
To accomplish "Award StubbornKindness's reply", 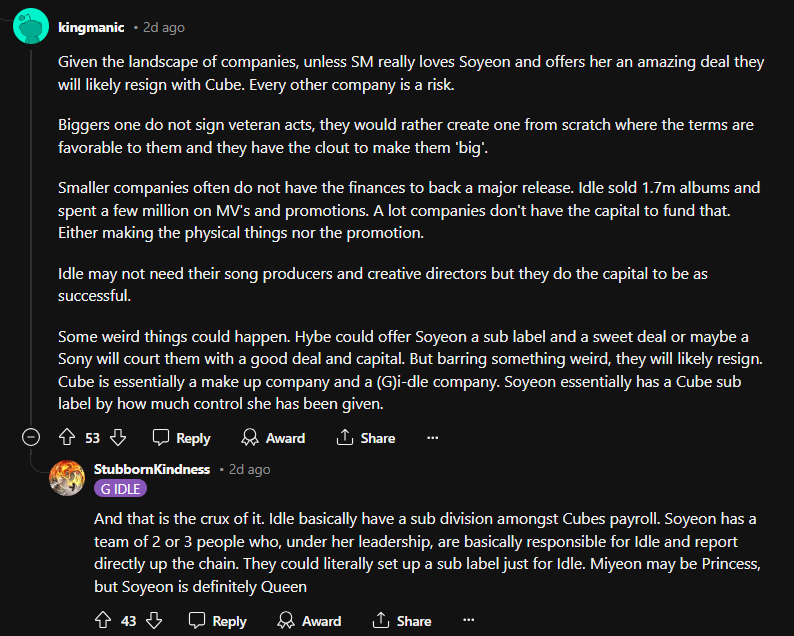I will 309,621.
